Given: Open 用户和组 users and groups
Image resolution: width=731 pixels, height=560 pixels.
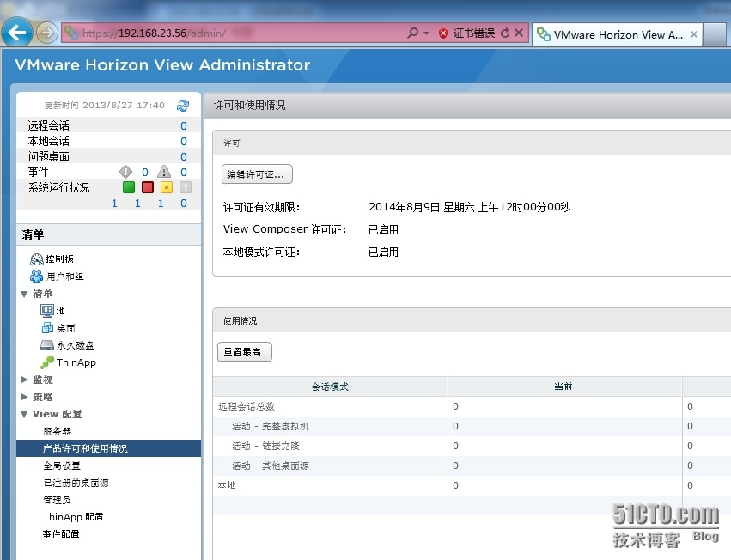Looking at the screenshot, I should 64,277.
